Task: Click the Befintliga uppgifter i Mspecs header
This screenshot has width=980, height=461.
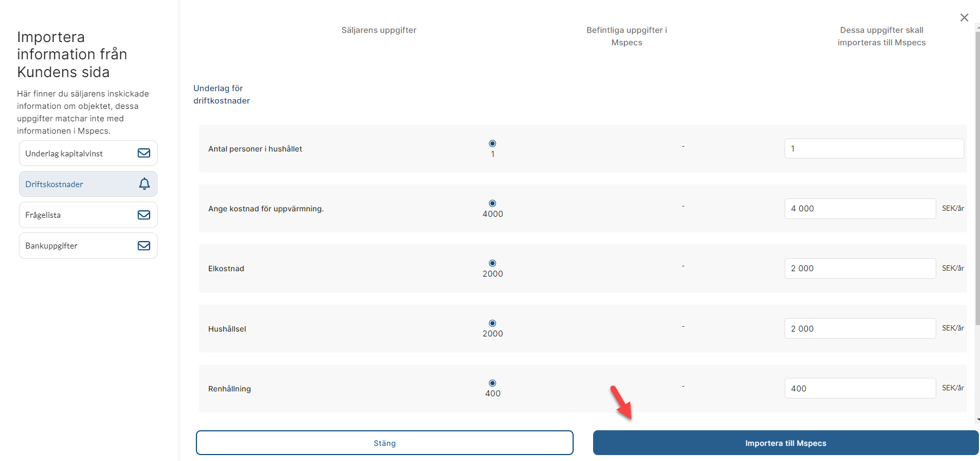Action: pyautogui.click(x=627, y=36)
